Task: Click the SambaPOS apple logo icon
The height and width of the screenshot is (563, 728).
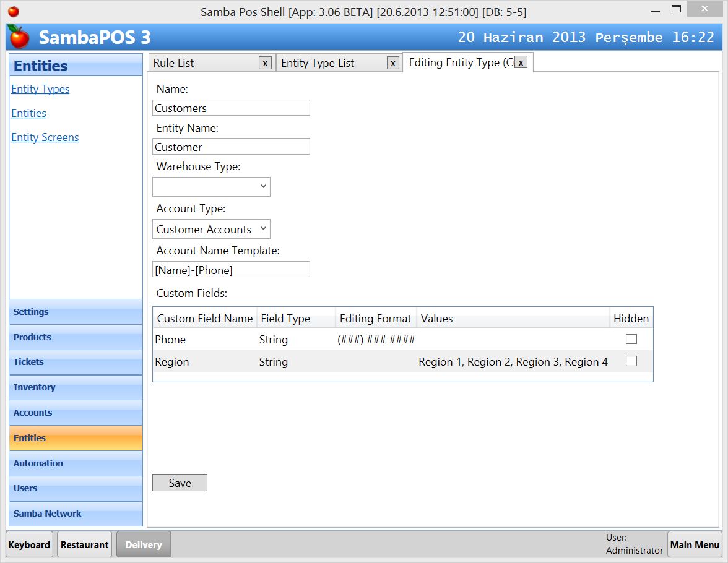Action: click(19, 37)
